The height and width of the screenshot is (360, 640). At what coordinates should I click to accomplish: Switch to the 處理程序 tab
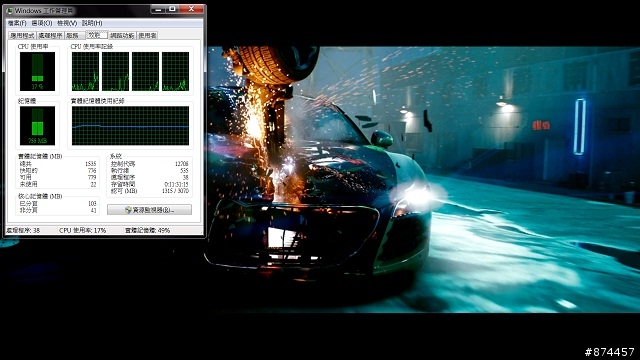[50, 36]
